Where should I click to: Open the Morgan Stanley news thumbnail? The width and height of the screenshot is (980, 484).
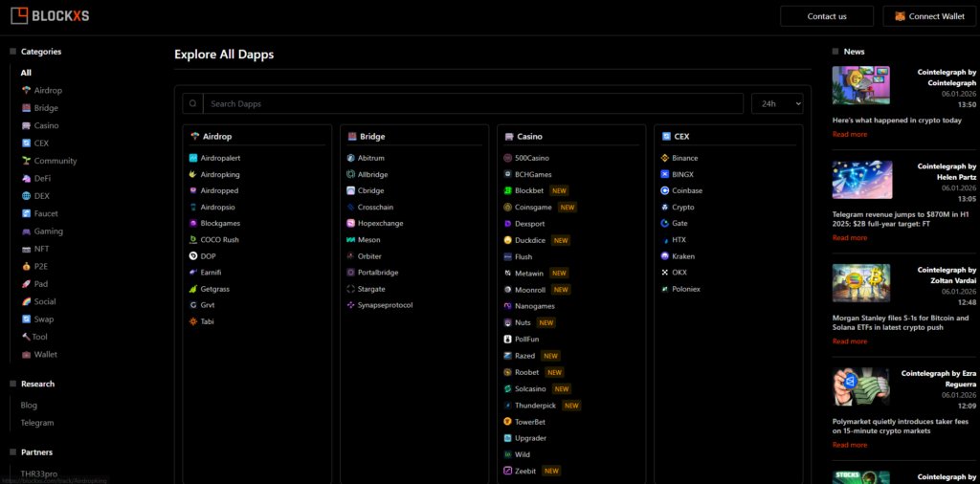click(x=861, y=283)
